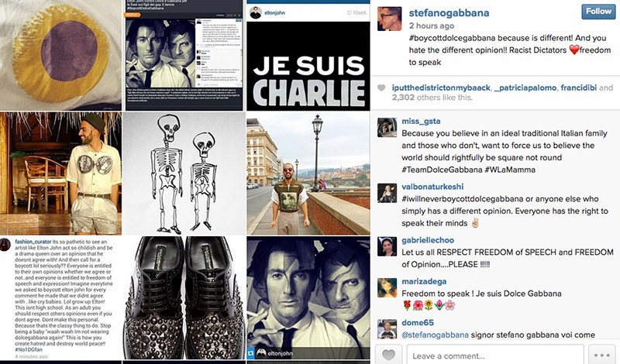This screenshot has height=364, width=620.
Task: Open the two skeletons drawing tile
Action: 184,173
